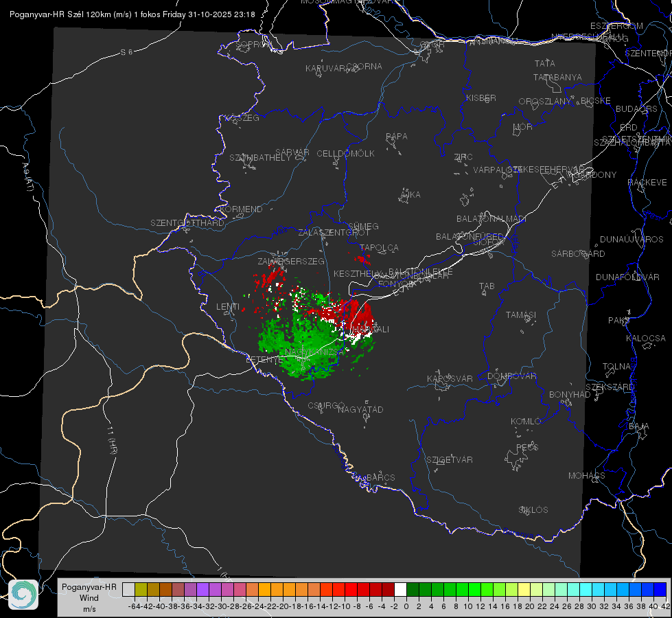Click the BALATONFURED town label
The image size is (672, 618).
pos(470,237)
